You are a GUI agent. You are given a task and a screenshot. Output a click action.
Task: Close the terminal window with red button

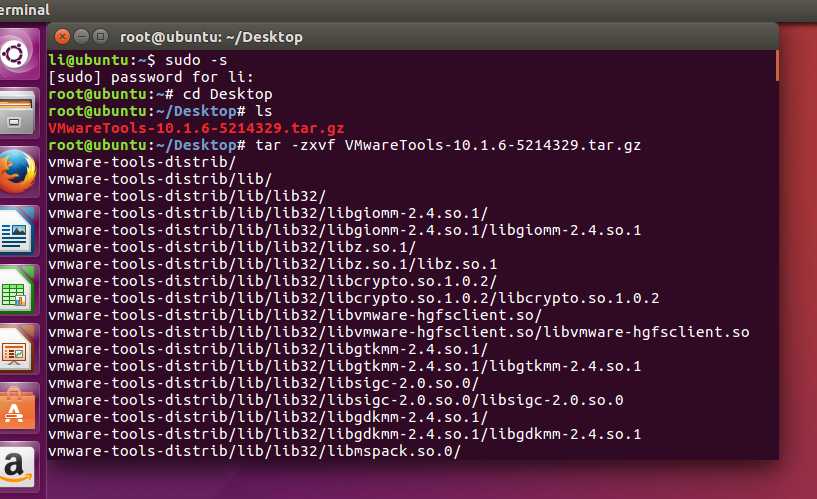click(63, 36)
